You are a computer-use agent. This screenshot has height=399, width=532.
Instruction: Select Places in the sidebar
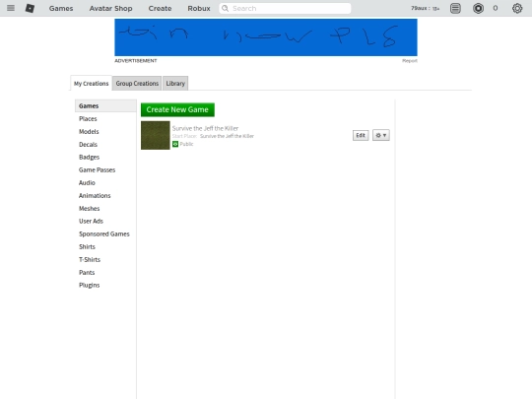click(x=88, y=119)
